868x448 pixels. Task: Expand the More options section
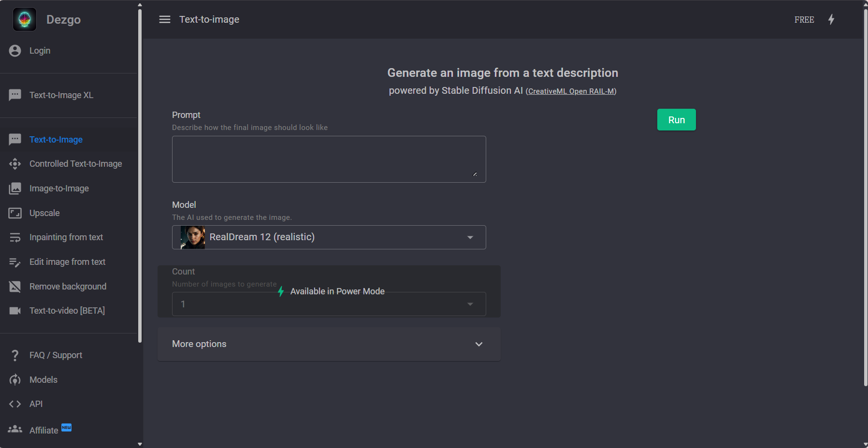coord(329,344)
